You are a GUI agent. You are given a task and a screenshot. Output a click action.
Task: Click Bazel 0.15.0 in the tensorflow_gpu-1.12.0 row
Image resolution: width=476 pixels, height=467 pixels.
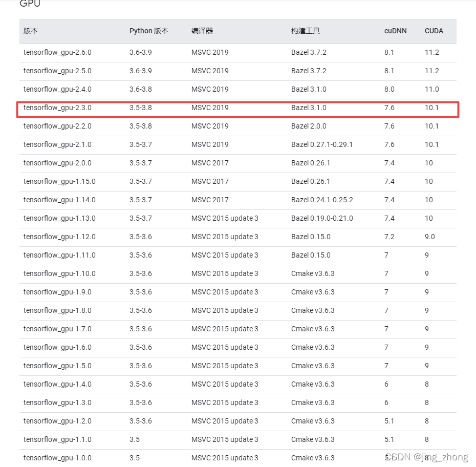(311, 237)
